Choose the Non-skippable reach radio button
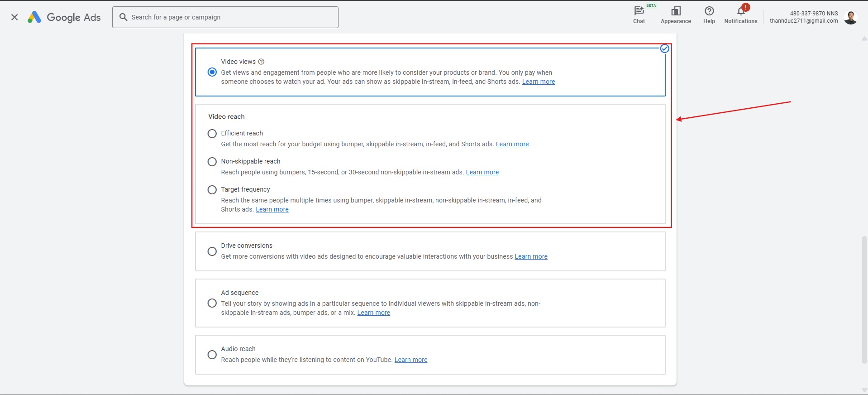 212,162
